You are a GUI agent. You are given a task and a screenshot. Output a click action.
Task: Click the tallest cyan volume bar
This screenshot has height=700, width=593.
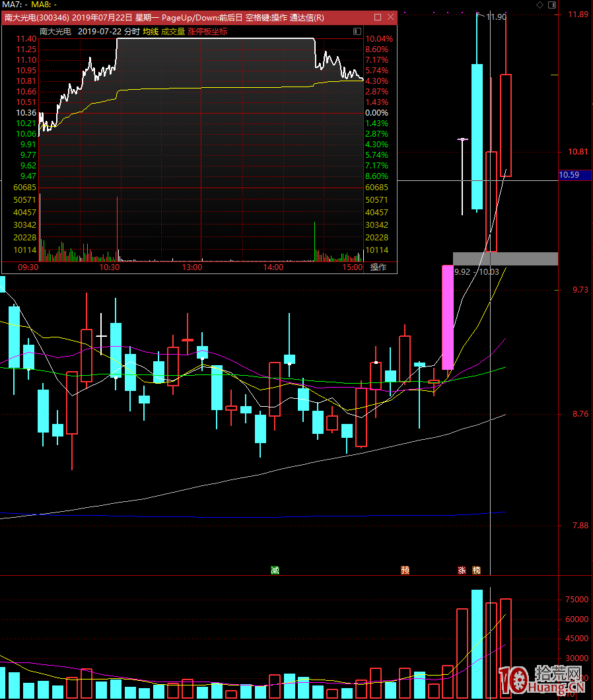tap(477, 644)
